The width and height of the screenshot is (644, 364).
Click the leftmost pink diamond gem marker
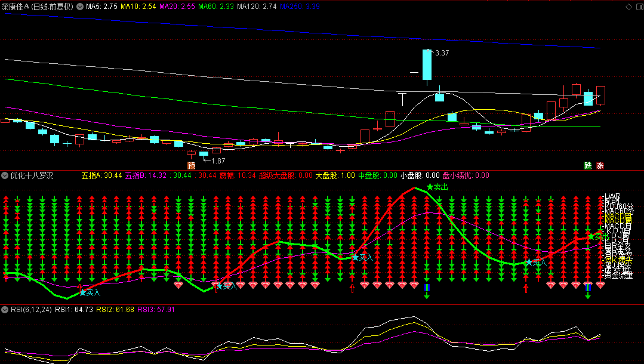178,285
